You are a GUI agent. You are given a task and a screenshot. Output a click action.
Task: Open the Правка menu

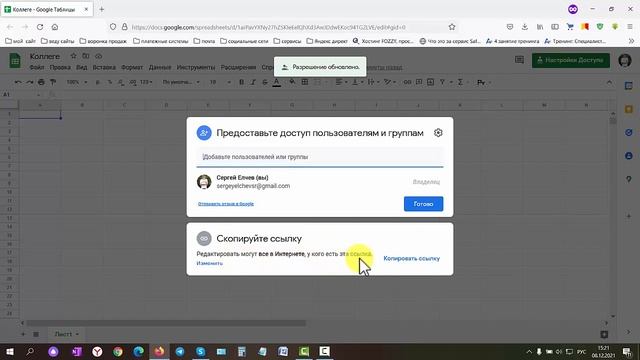(x=60, y=67)
